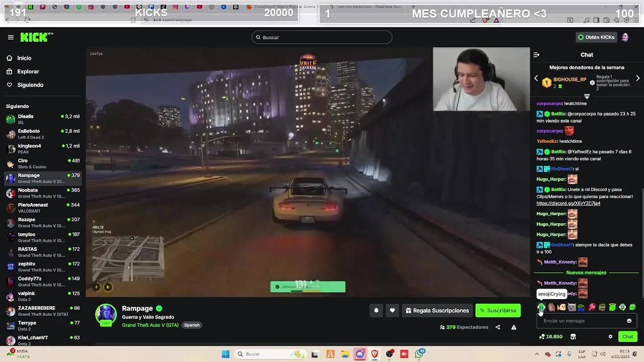Open Discord from the taskbar
The width and height of the screenshot is (644, 362).
[360, 354]
